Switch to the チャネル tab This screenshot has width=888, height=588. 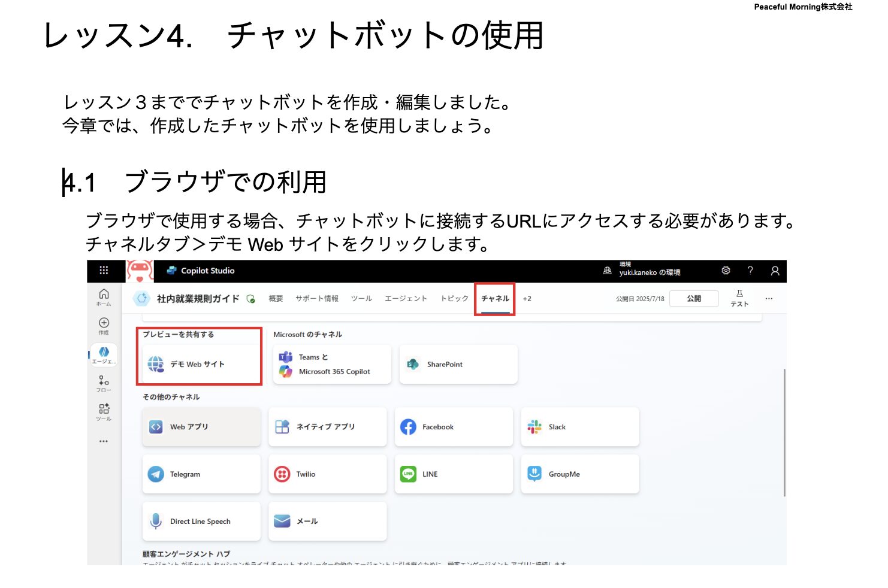click(x=495, y=299)
